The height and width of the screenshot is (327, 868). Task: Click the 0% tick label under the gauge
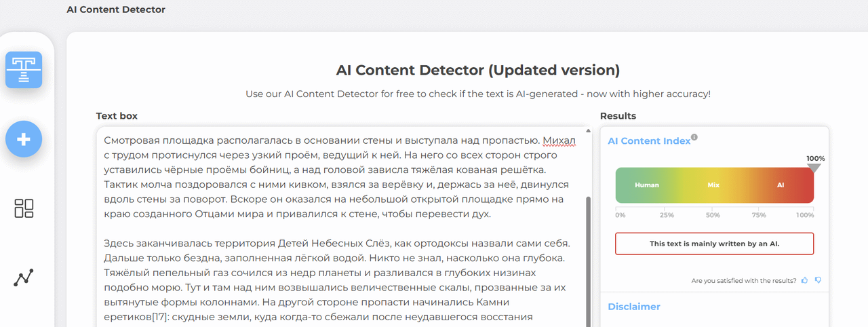pos(620,215)
